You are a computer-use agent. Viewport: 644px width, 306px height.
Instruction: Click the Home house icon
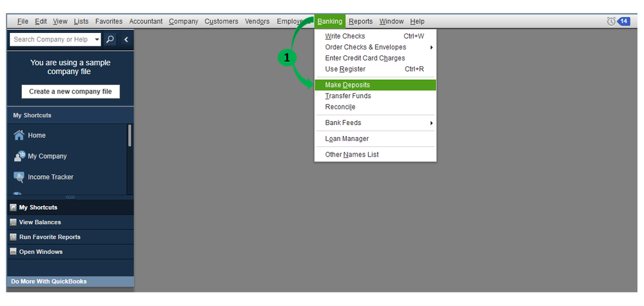pyautogui.click(x=19, y=135)
